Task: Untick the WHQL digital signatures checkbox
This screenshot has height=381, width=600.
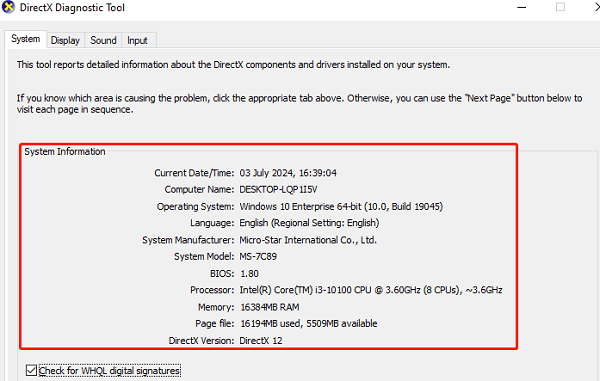Action: (x=31, y=370)
